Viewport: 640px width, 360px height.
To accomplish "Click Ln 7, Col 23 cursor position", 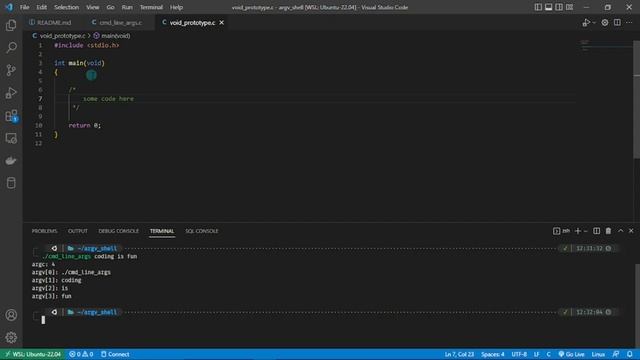I will point(459,354).
